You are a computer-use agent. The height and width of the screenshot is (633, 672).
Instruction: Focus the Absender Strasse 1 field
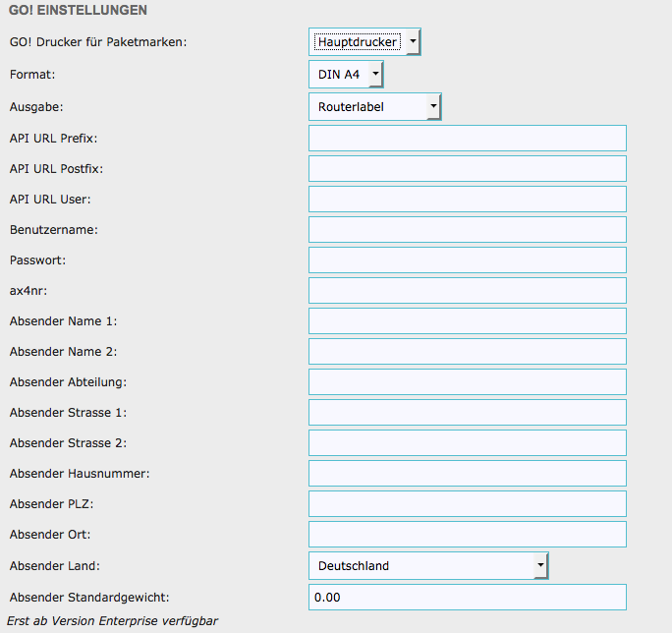[467, 413]
